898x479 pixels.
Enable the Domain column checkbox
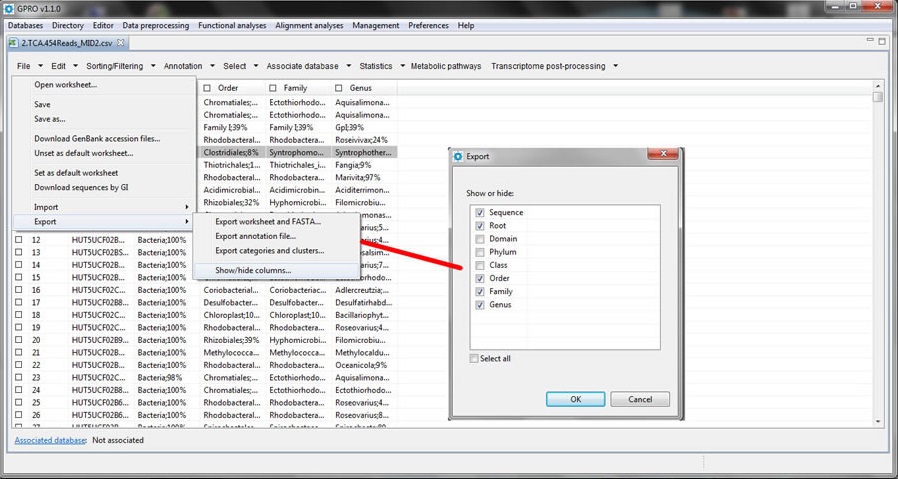click(x=481, y=239)
